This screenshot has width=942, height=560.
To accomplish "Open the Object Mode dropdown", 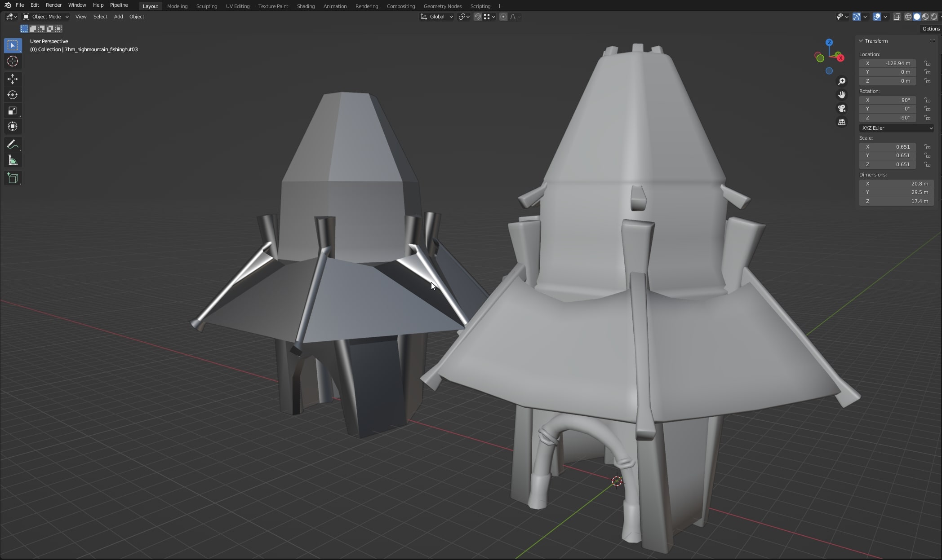I will [46, 17].
